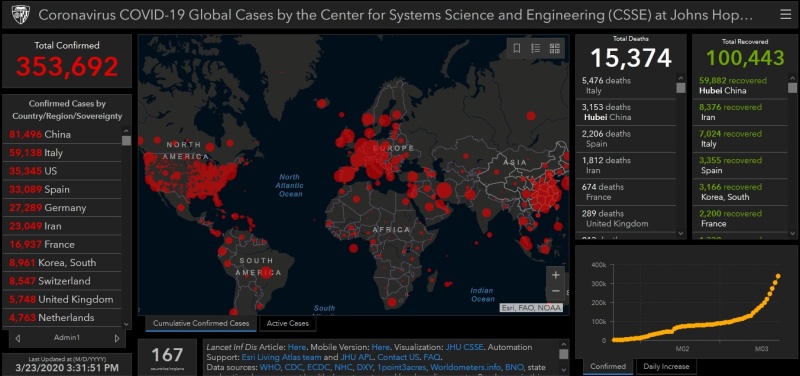The width and height of the screenshot is (800, 376).
Task: Click the Total Deaths list scrollbar thumb
Action: click(x=681, y=88)
